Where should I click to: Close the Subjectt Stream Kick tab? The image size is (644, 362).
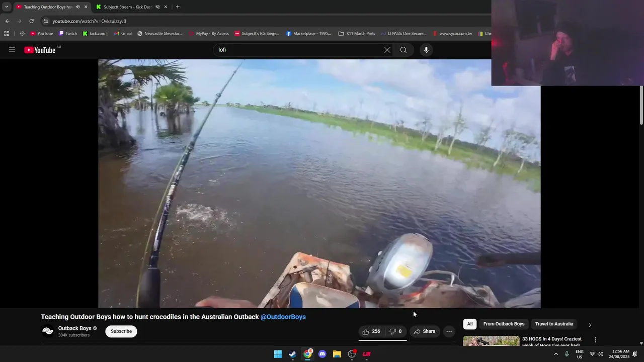(x=166, y=7)
